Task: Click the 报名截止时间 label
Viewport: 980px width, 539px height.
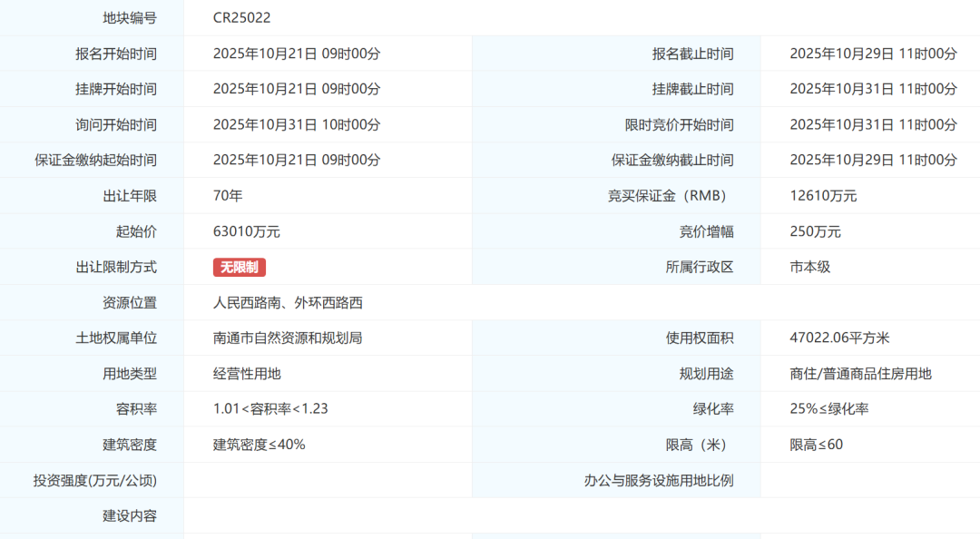Action: point(692,54)
